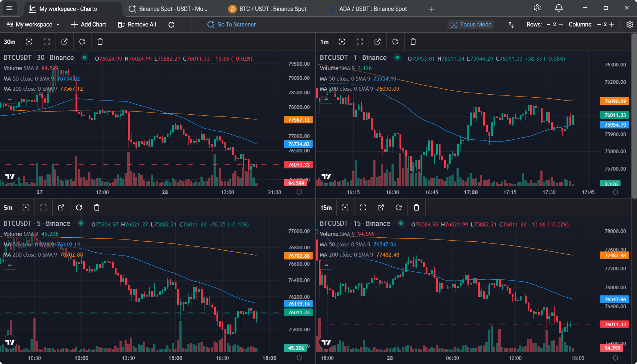Open the My workspace dropdown
637x364 pixels.
tap(33, 25)
